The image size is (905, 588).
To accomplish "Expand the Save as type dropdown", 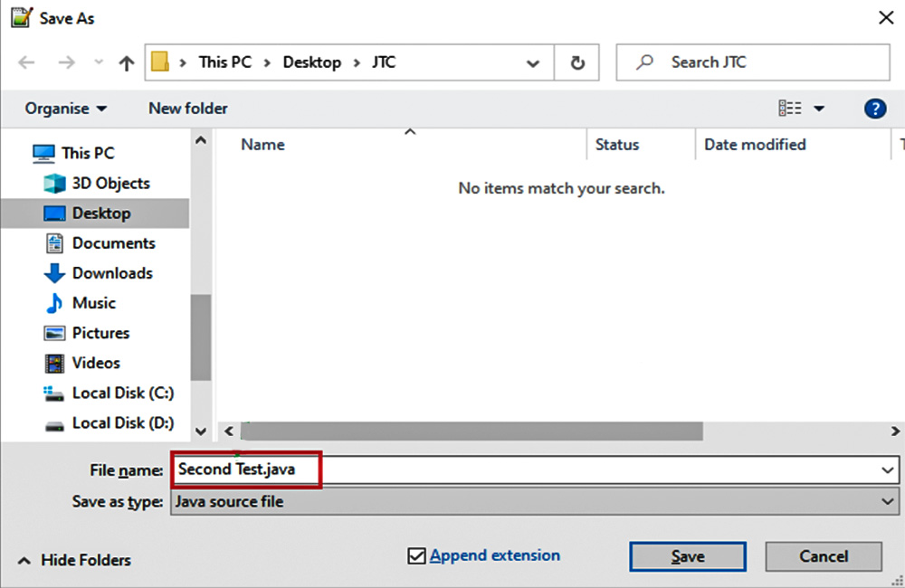I will click(x=887, y=501).
